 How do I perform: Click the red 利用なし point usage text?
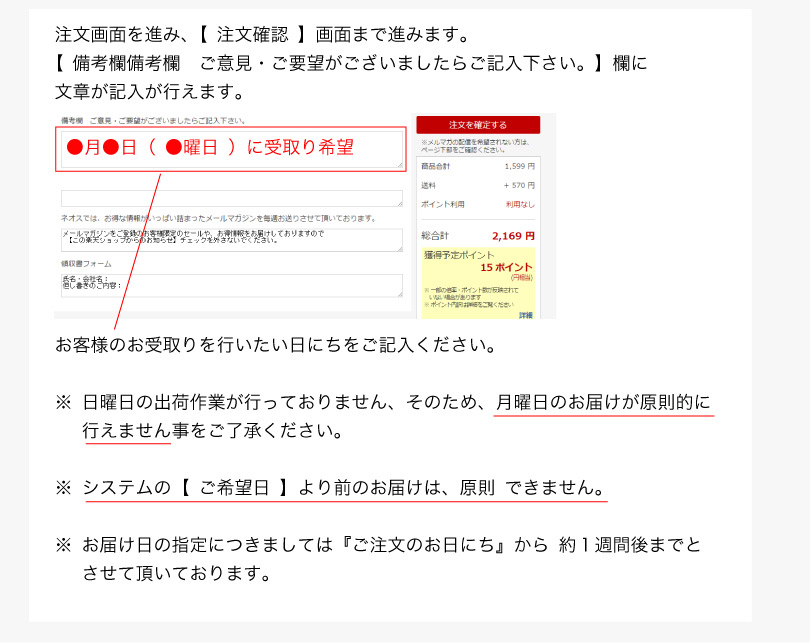[x=520, y=204]
